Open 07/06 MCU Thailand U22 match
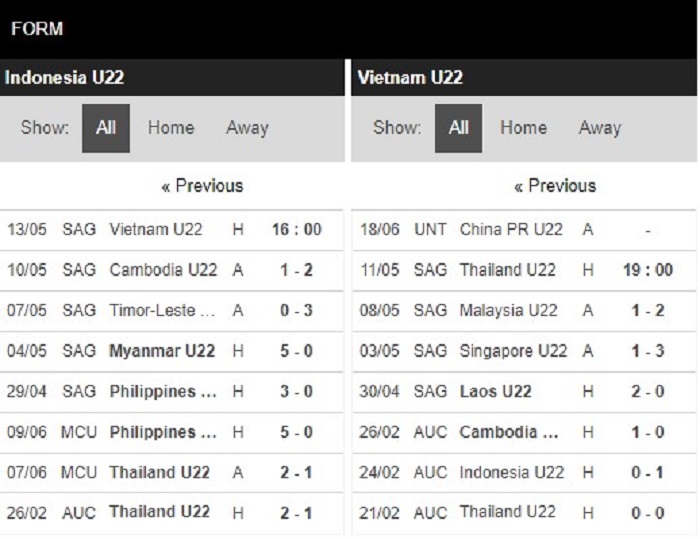 point(171,472)
